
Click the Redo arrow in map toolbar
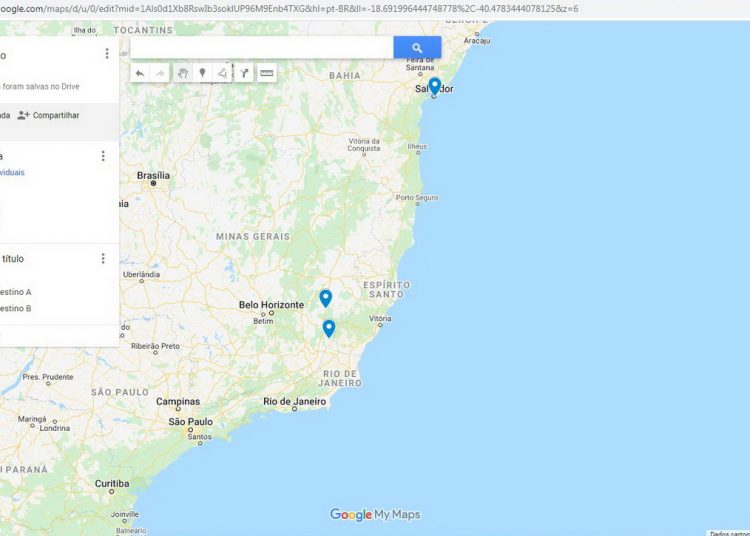click(160, 73)
